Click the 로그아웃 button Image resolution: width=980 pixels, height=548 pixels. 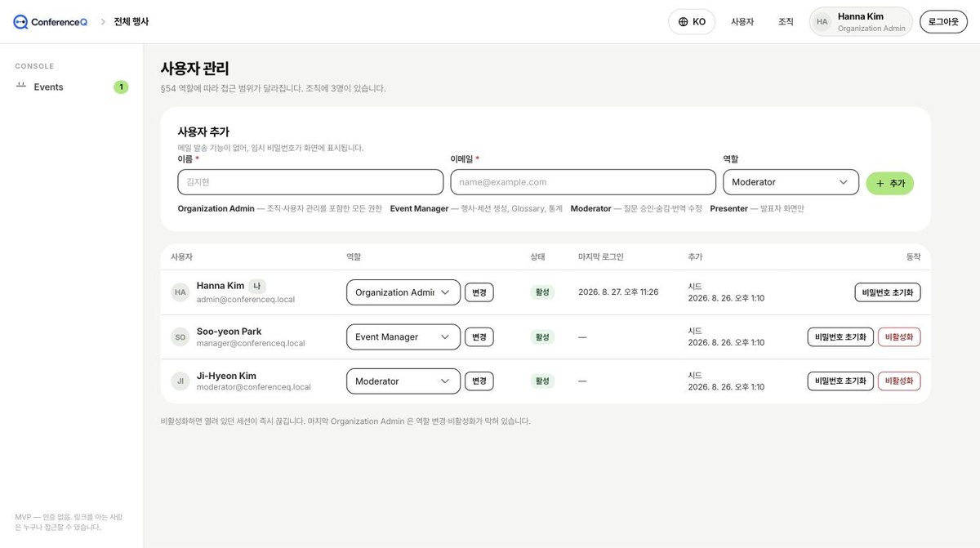tap(943, 22)
